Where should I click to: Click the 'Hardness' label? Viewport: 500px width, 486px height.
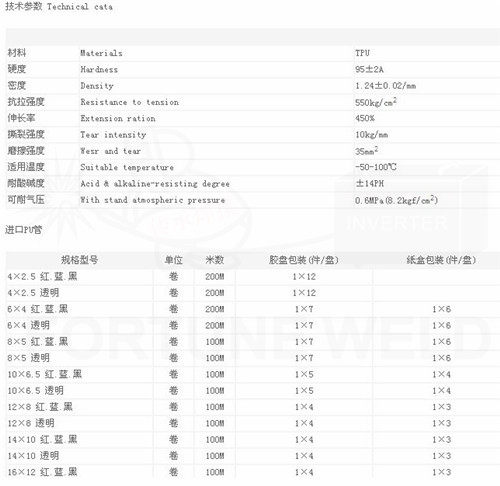pyautogui.click(x=99, y=69)
